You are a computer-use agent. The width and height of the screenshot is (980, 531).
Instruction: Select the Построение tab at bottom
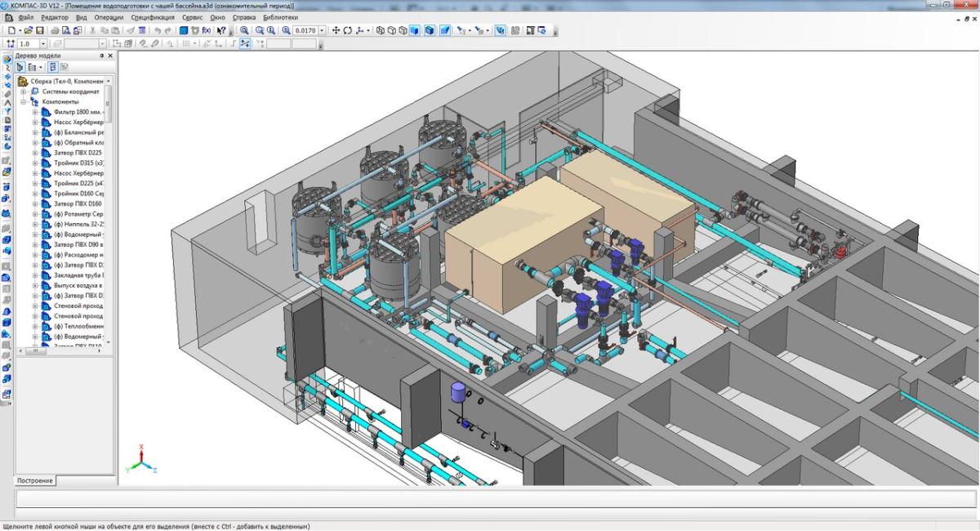(35, 480)
